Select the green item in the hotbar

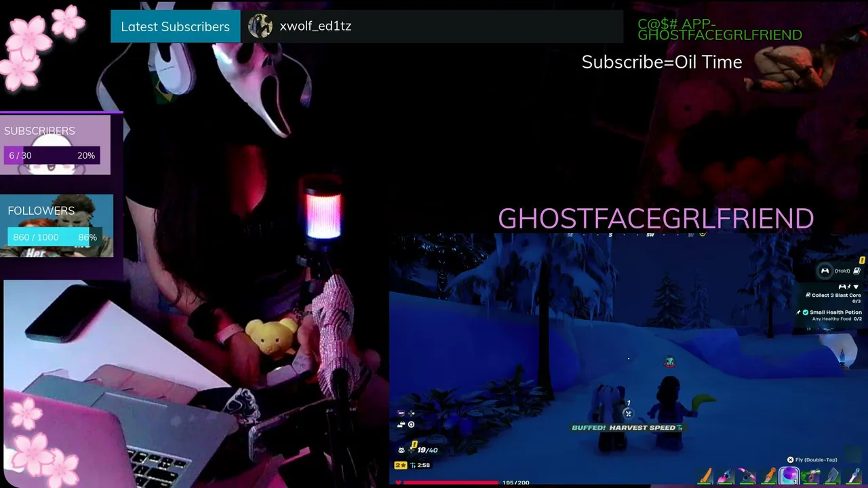(x=811, y=476)
